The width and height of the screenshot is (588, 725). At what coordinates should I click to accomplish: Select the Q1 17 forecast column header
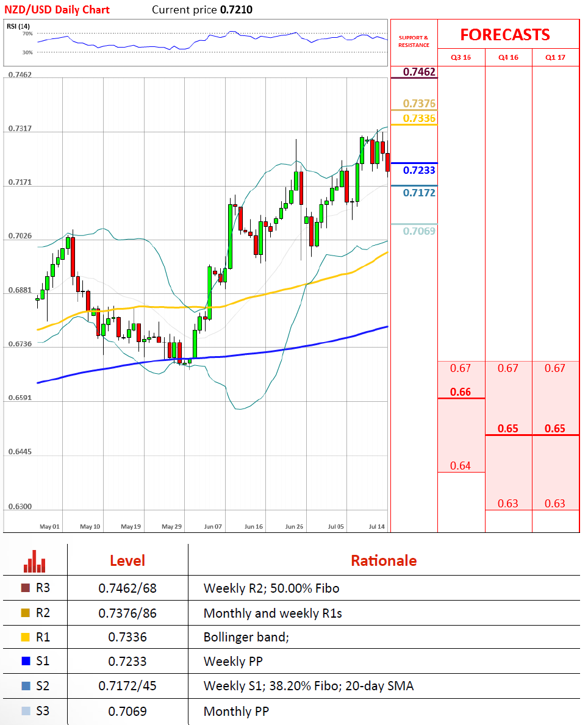pyautogui.click(x=555, y=57)
